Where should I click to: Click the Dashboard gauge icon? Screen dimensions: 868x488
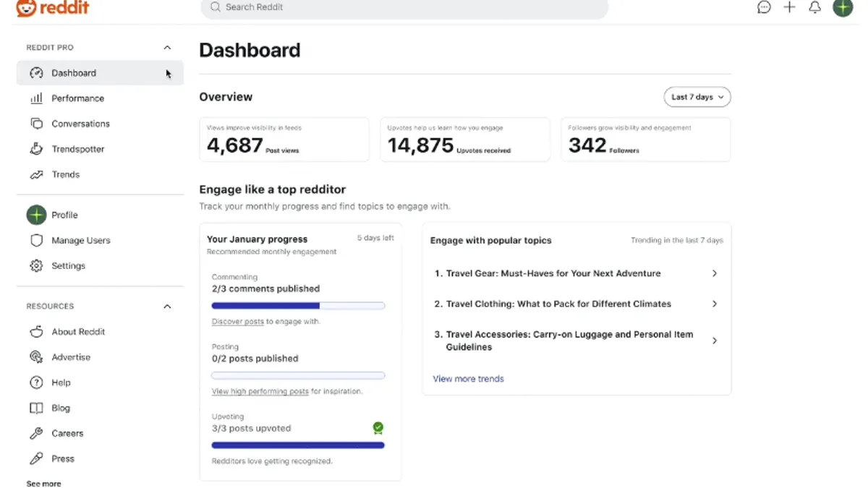pos(36,73)
